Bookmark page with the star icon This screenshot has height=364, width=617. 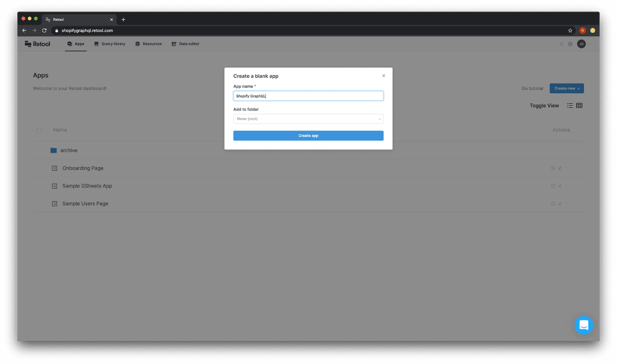click(x=570, y=31)
